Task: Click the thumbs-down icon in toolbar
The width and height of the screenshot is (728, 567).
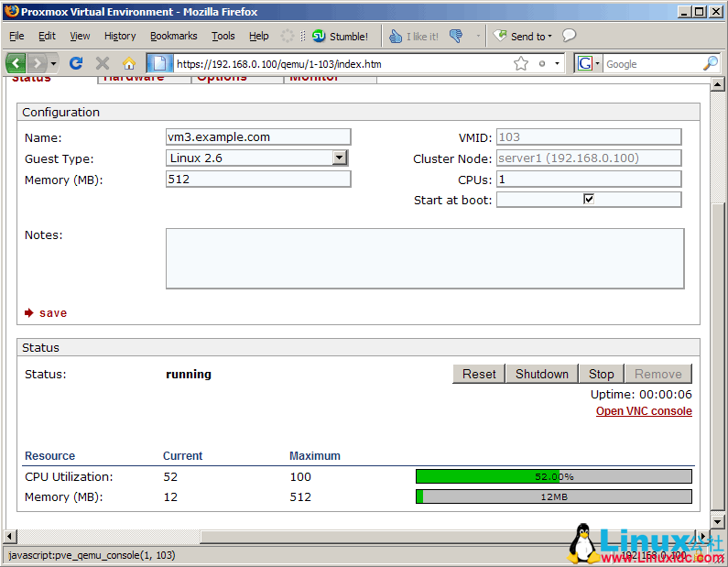Action: point(456,37)
